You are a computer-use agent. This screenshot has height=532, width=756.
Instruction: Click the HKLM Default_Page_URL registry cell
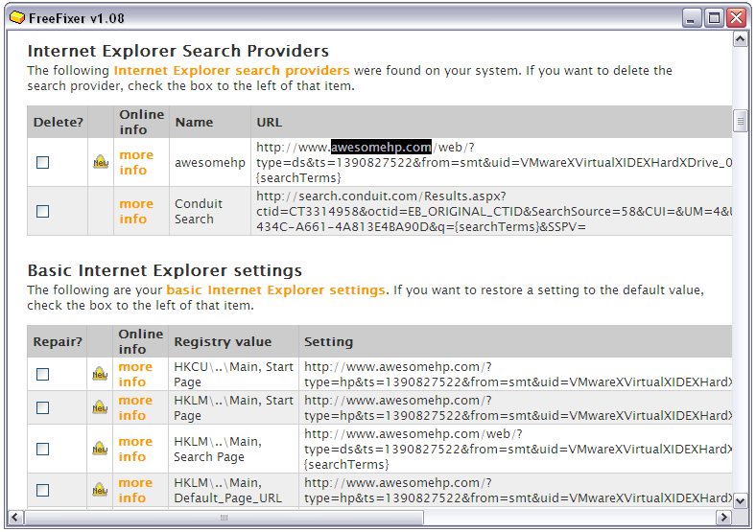233,490
